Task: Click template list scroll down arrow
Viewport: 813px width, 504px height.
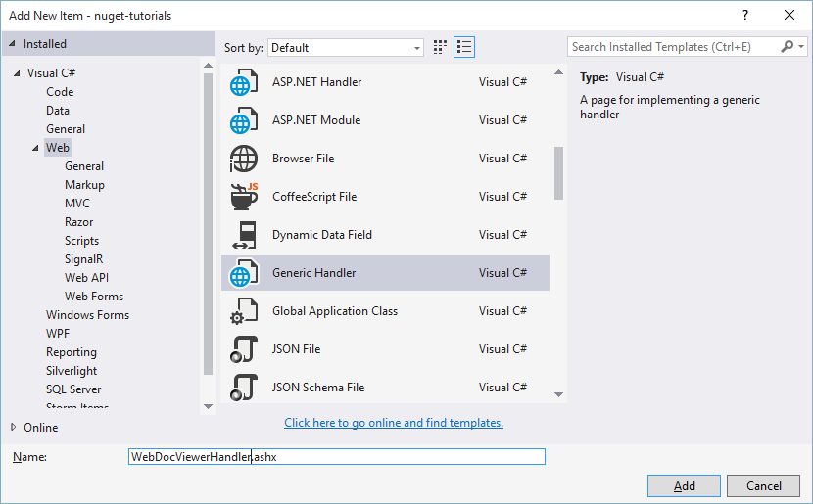Action: pyautogui.click(x=558, y=394)
